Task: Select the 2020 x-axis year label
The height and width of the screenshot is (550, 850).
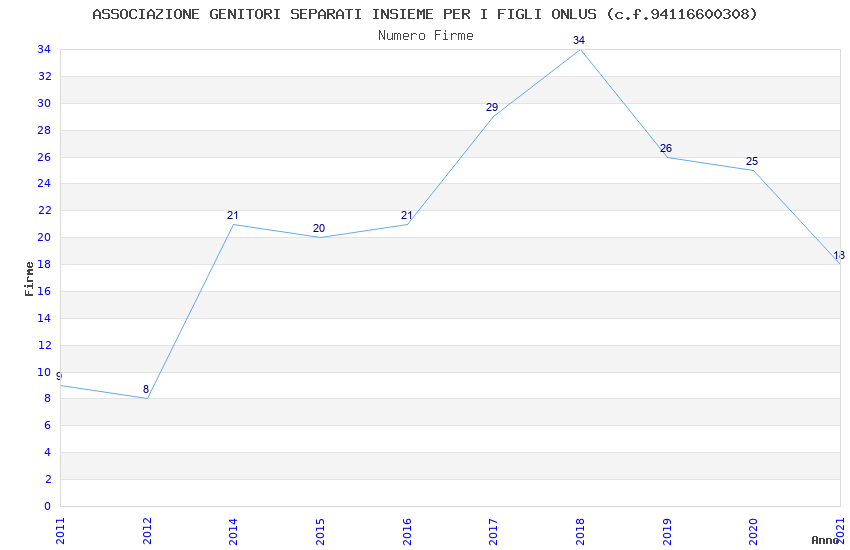Action: coord(753,531)
